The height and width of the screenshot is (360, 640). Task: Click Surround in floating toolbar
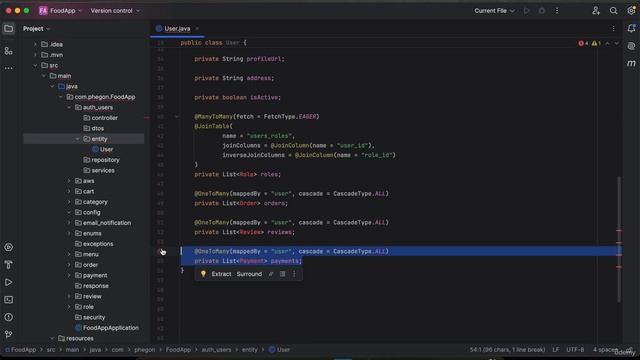pos(249,274)
